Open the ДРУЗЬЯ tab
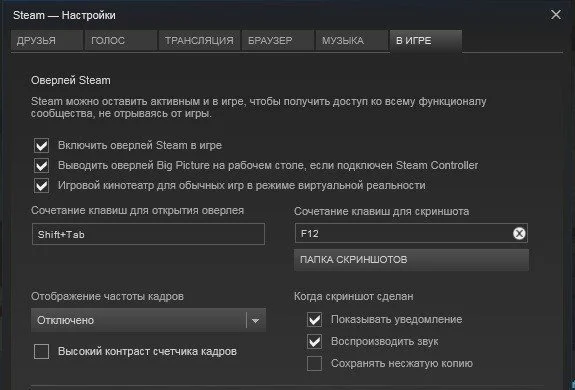 click(x=47, y=40)
